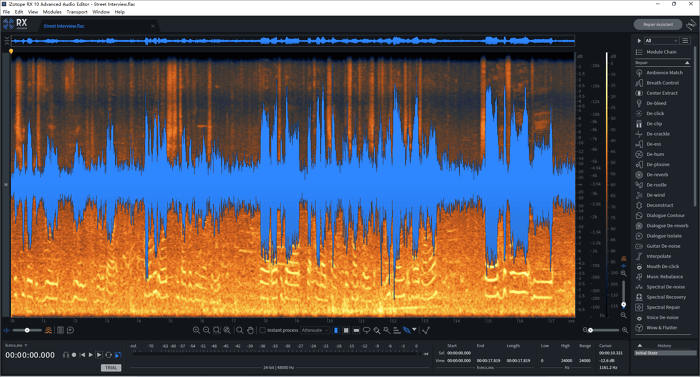
Task: Toggle loop playback
Action: point(108,355)
